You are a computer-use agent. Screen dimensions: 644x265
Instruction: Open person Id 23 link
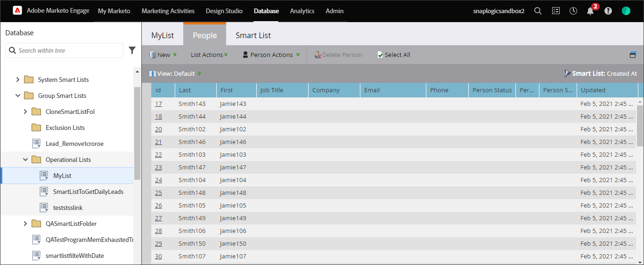(158, 167)
